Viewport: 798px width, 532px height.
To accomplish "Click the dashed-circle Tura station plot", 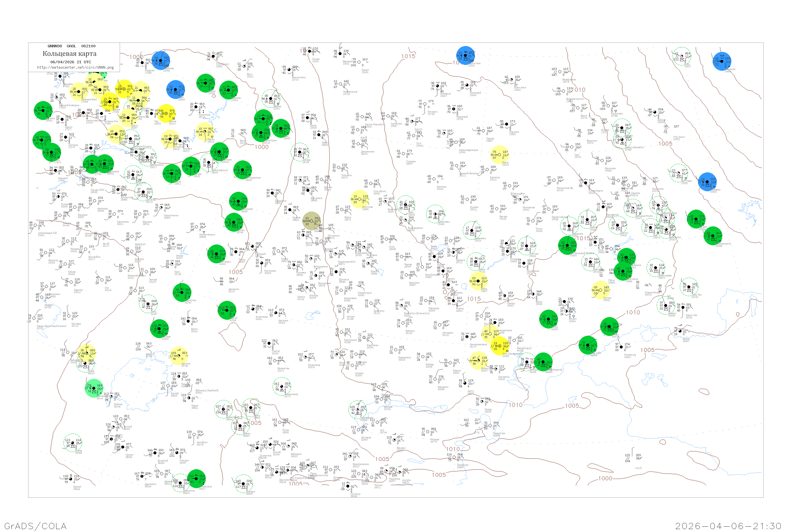I will (681, 56).
